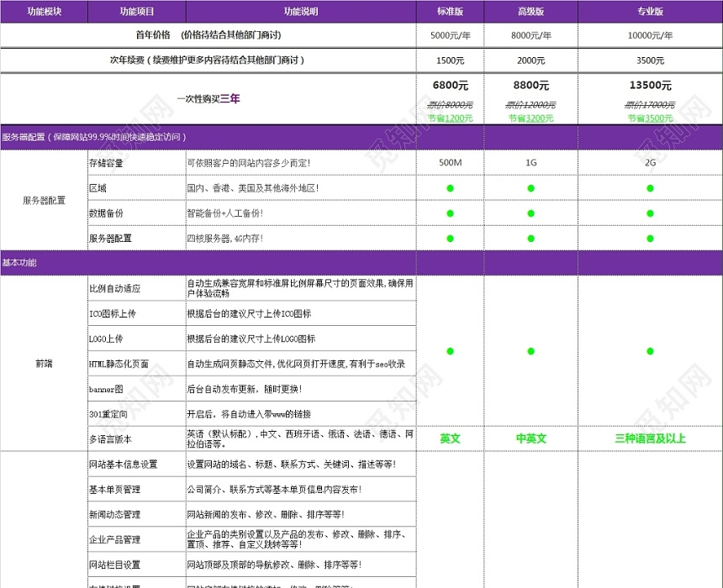
Task: Click the 节省3200元 savings link
Action: click(x=530, y=118)
